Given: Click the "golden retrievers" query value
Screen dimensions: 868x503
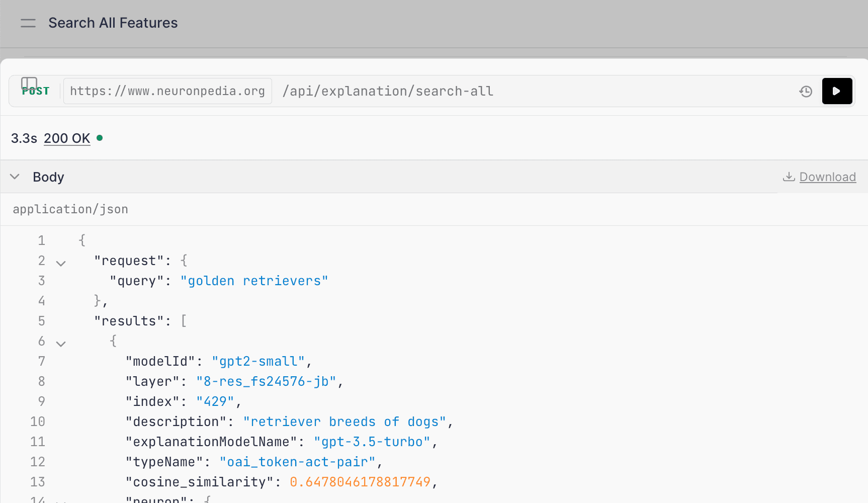Looking at the screenshot, I should point(254,281).
